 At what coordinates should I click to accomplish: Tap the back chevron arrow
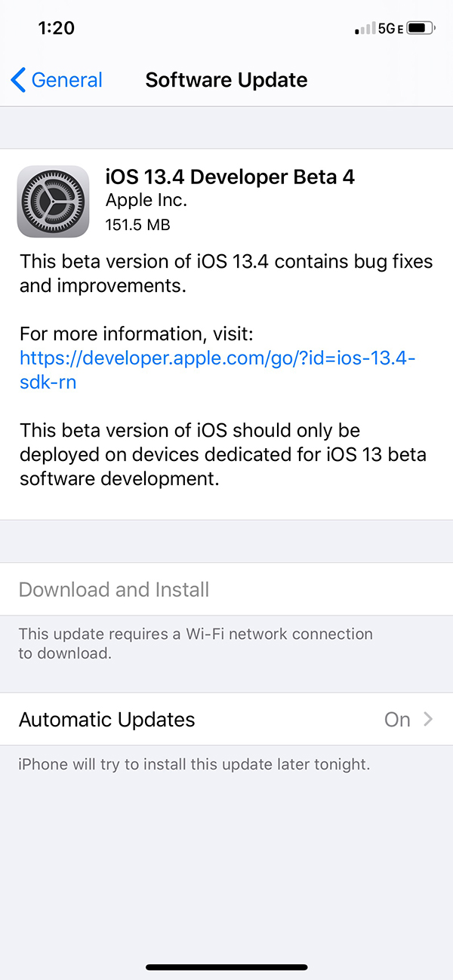[18, 80]
